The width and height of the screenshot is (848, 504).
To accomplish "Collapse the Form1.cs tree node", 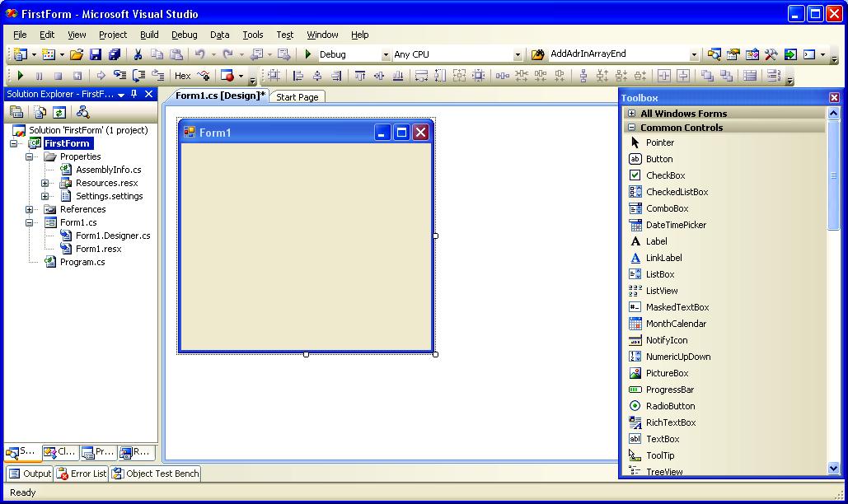I will tap(29, 222).
